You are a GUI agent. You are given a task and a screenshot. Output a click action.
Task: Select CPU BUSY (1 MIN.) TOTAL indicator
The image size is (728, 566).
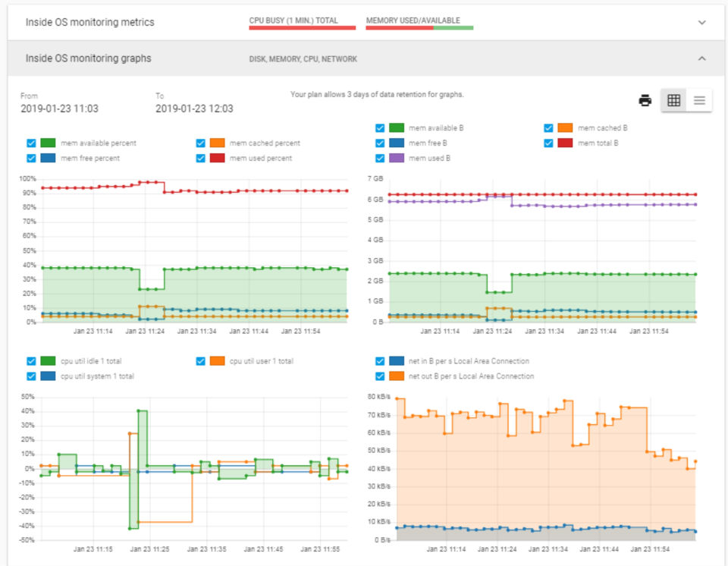coord(303,23)
